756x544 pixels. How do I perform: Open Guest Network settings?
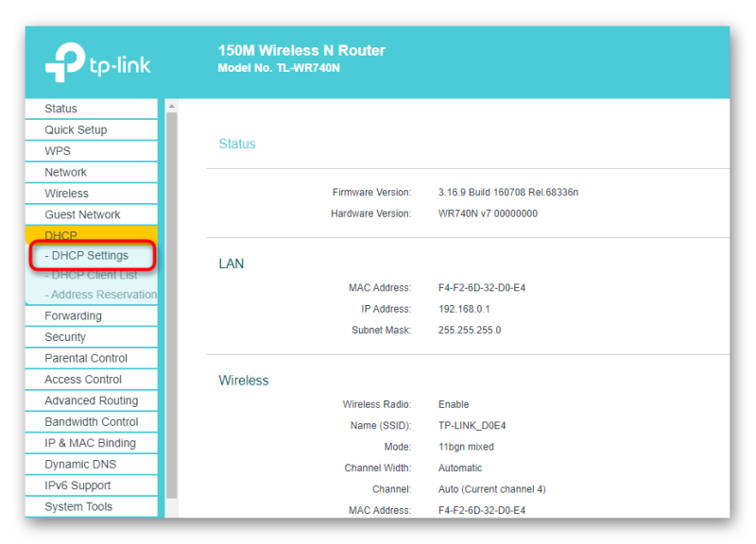(92, 214)
